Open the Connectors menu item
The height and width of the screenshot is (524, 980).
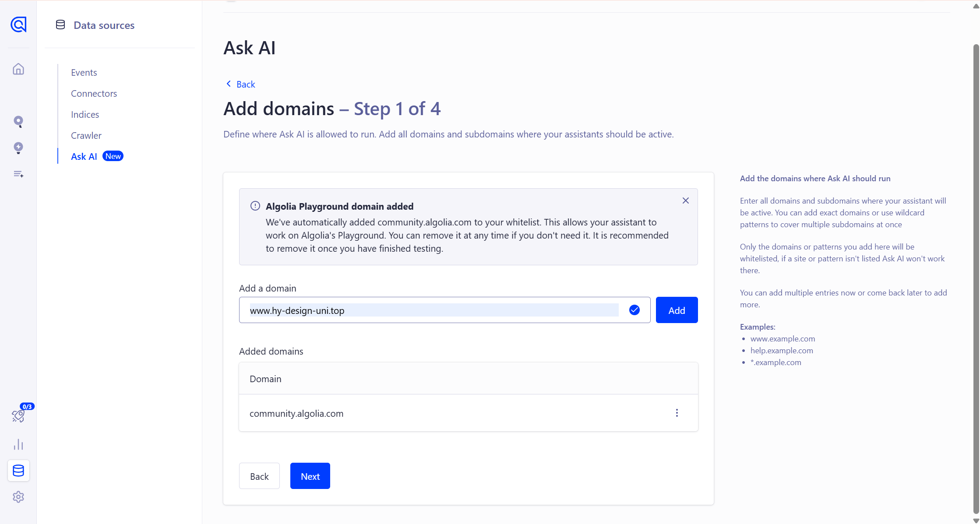pos(94,94)
